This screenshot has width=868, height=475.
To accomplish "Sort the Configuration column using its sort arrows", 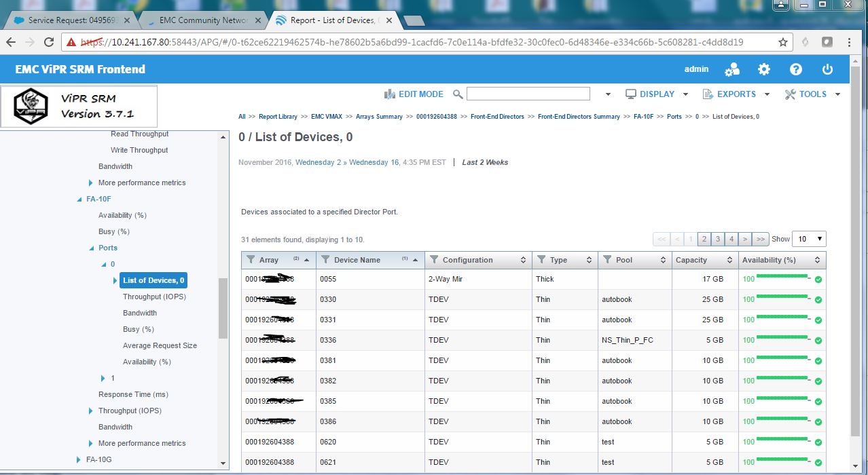I will click(x=524, y=260).
